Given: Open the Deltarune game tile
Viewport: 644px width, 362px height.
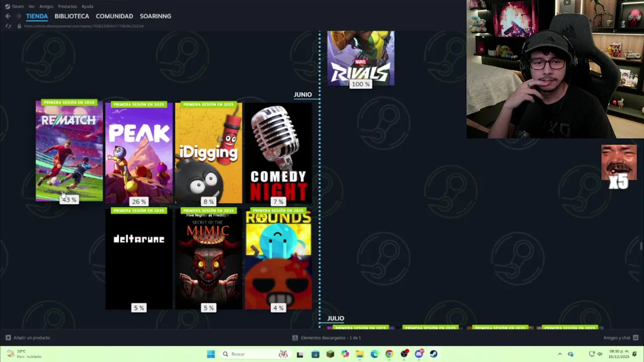Looking at the screenshot, I should tap(139, 258).
